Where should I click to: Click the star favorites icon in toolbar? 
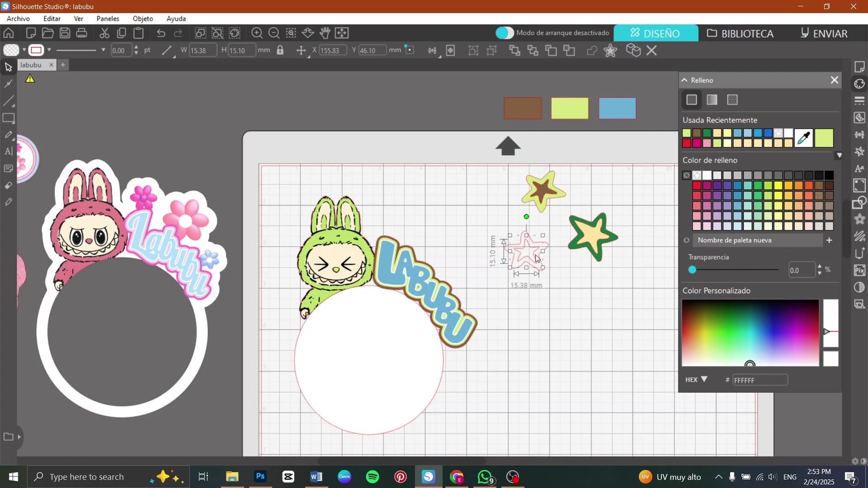[610, 50]
